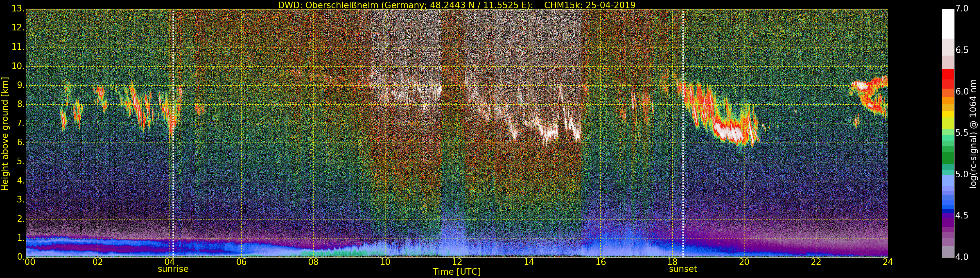Click the white dotted sunrise line

(173, 133)
